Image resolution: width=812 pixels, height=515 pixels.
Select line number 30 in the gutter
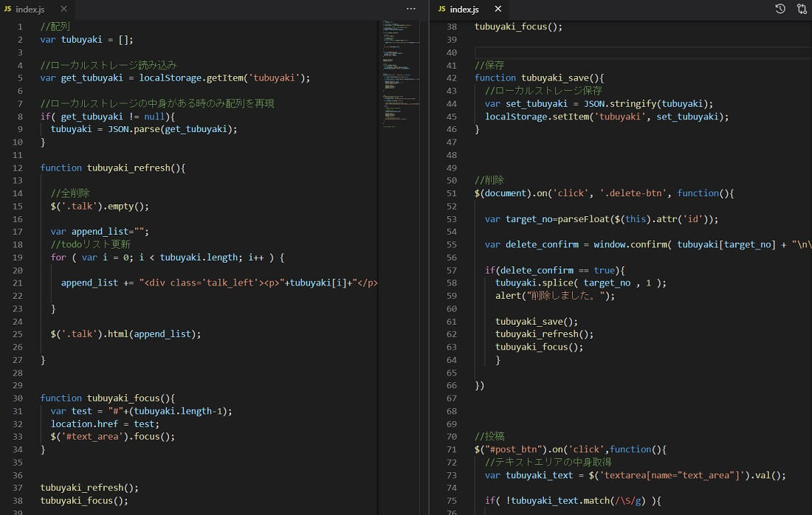pos(18,398)
